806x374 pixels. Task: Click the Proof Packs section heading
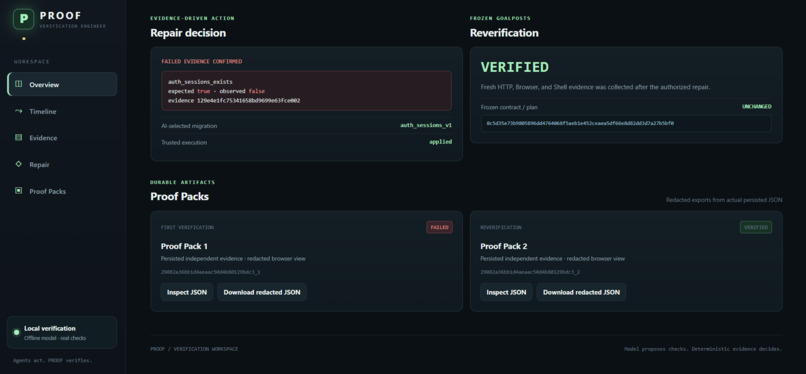(179, 197)
